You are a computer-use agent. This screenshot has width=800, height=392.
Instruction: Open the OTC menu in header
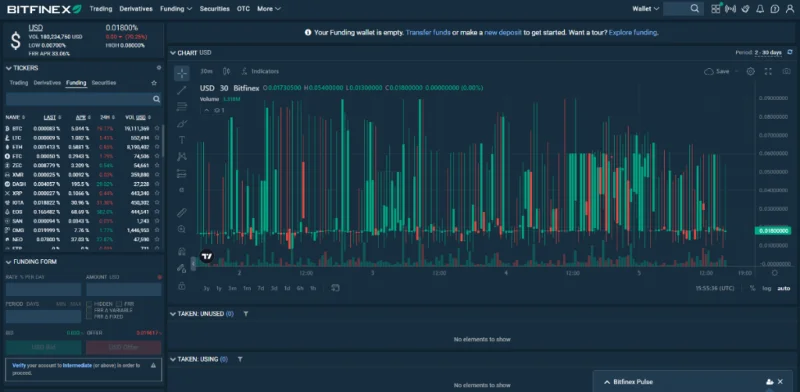click(243, 9)
